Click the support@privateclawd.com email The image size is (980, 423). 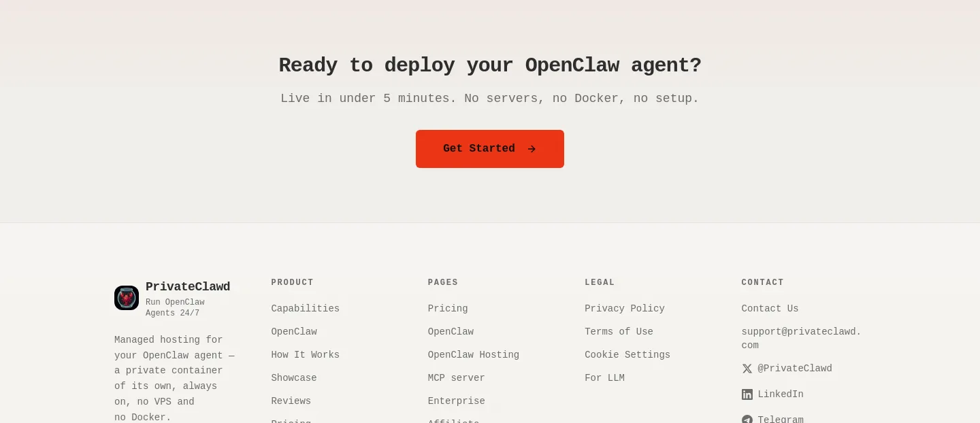tap(802, 339)
